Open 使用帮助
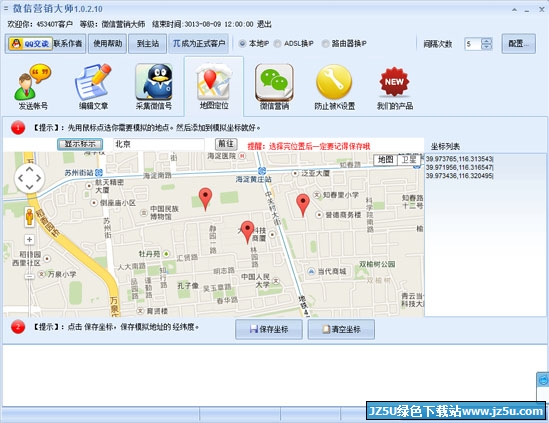 [x=107, y=44]
